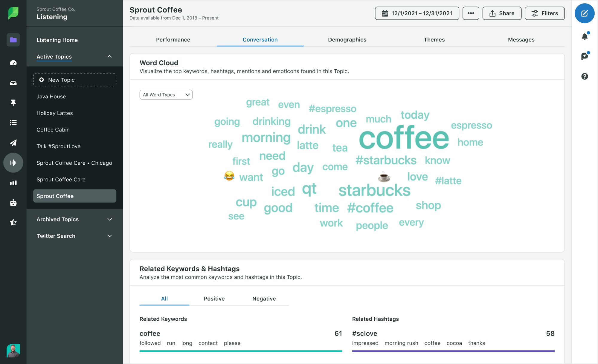The width and height of the screenshot is (598, 364).
Task: Click the Share button
Action: 502,13
